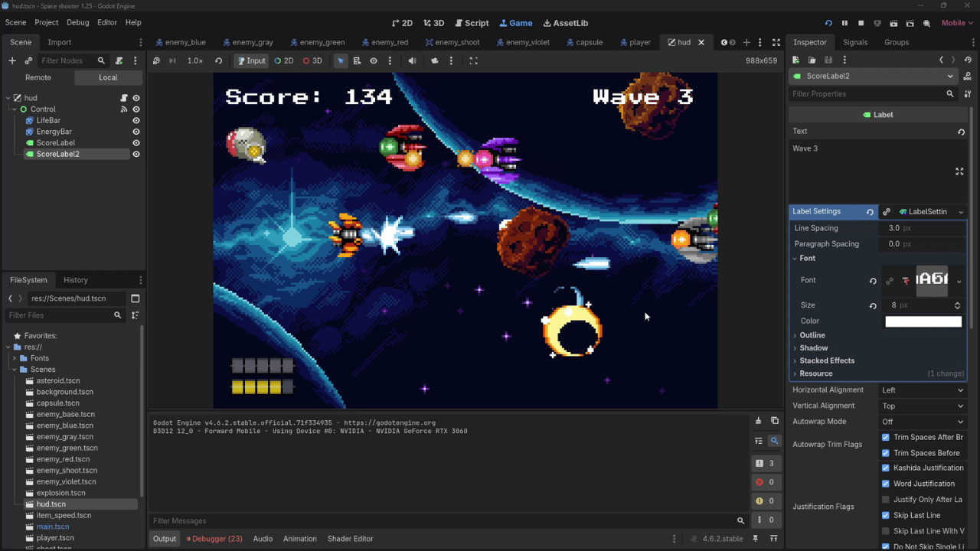The image size is (980, 551).
Task: Toggle the game view fullscreen icon
Action: (x=473, y=60)
